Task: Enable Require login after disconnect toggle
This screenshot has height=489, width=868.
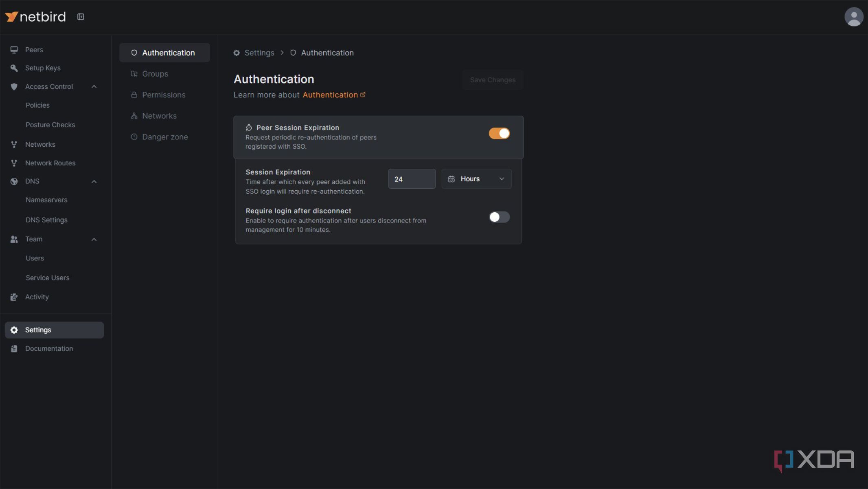Action: [x=499, y=217]
